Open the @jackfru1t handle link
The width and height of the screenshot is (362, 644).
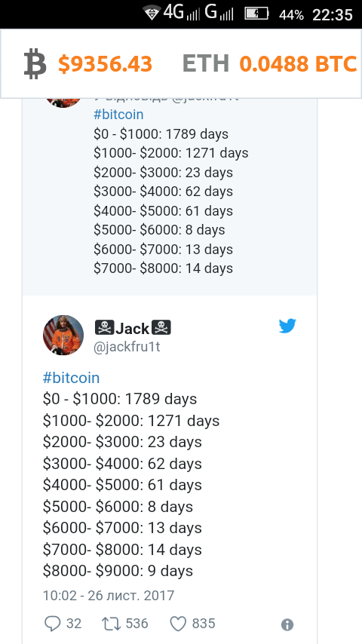(x=127, y=348)
